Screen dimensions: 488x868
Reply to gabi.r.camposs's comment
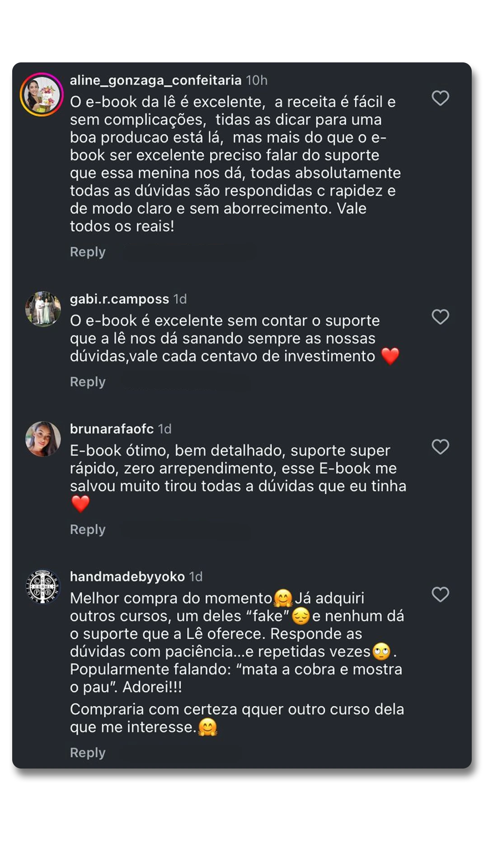(x=88, y=382)
